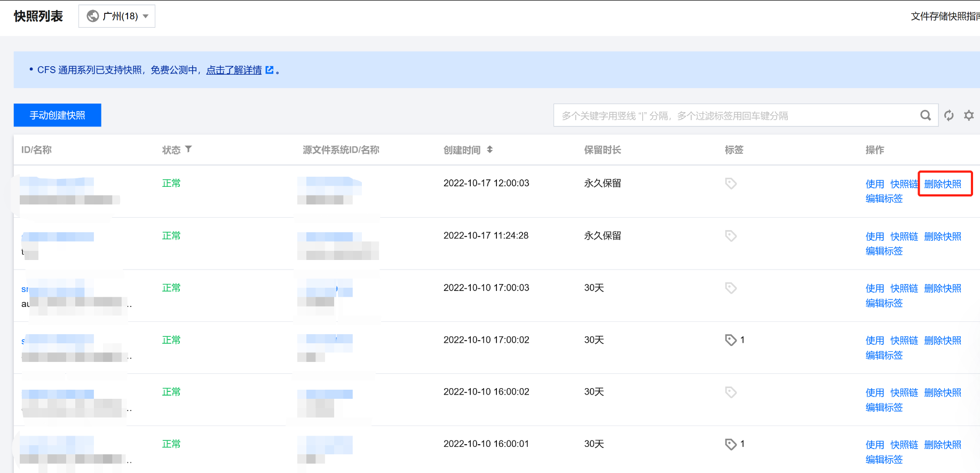Click the tag icon for 2022-10-10 16:00:02 row

731,392
